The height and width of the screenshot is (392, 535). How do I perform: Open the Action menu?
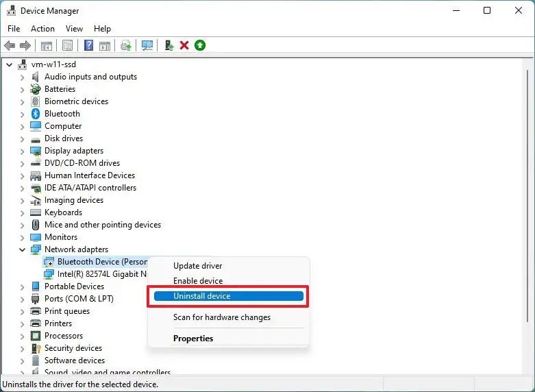pos(42,29)
